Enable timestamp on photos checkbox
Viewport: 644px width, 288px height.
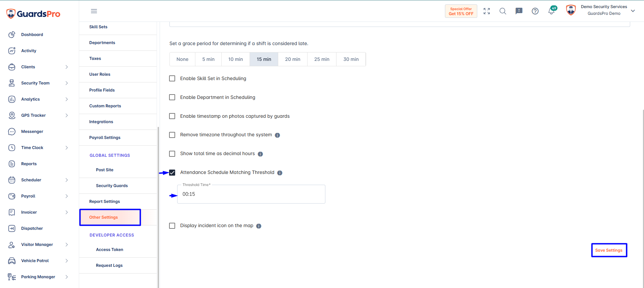[x=172, y=116]
